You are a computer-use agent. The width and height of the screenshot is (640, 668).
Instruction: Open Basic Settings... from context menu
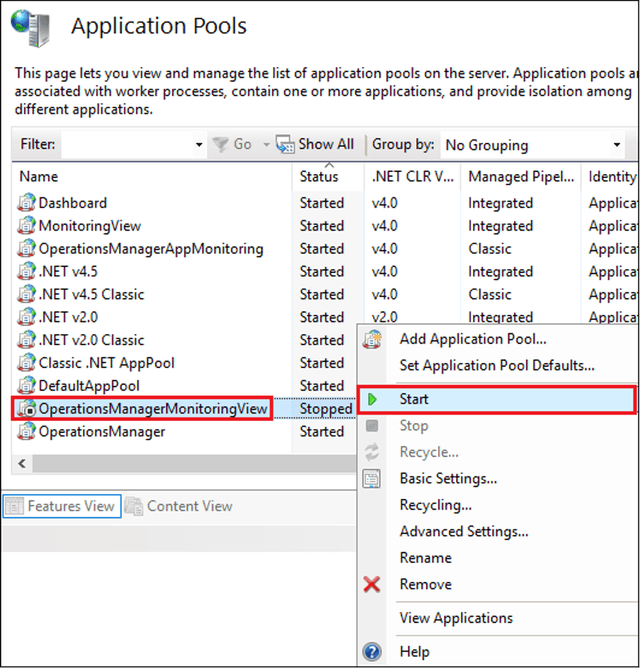448,478
